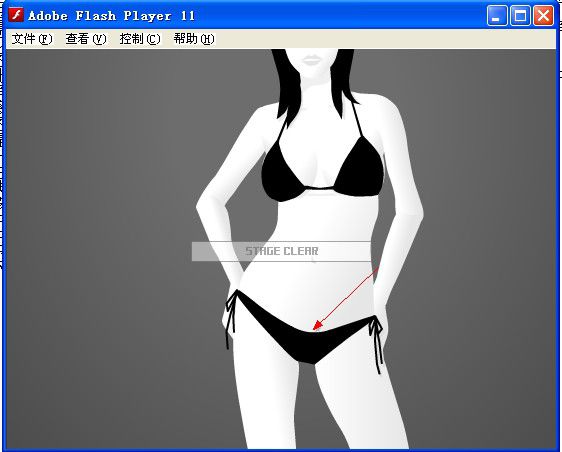Close the Flash Player window
The height and width of the screenshot is (452, 562).
click(543, 15)
